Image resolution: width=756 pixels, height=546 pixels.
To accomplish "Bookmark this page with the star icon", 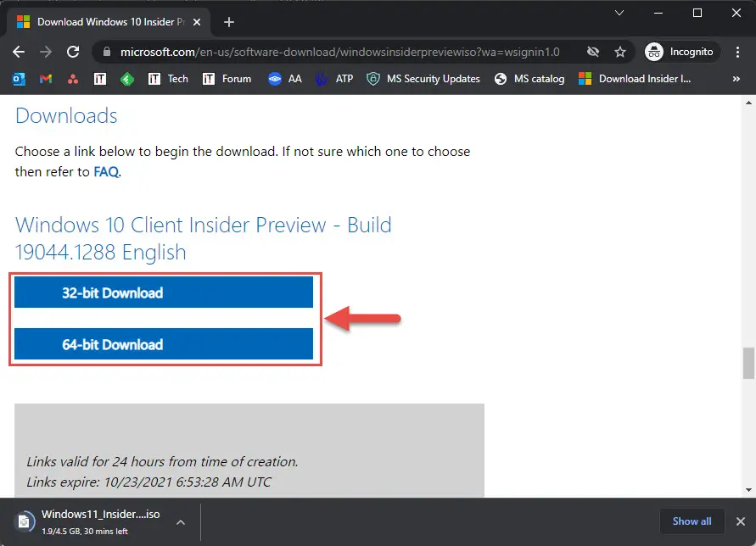I will tap(620, 52).
